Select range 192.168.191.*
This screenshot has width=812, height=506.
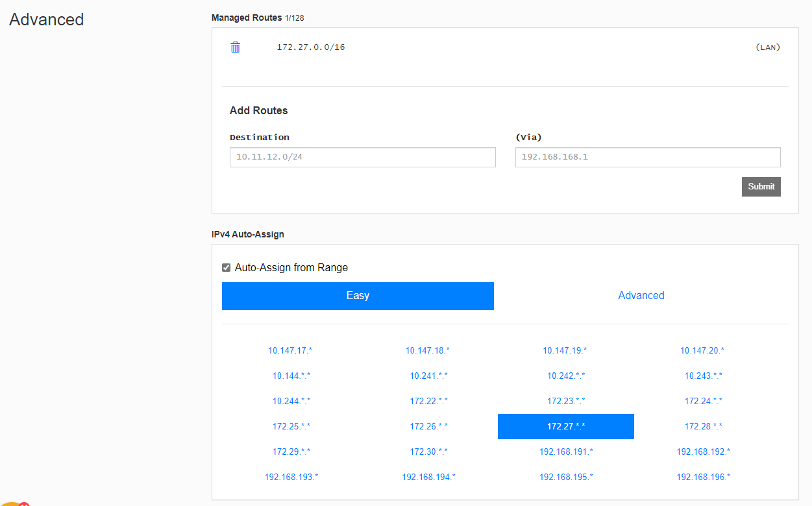click(x=566, y=452)
